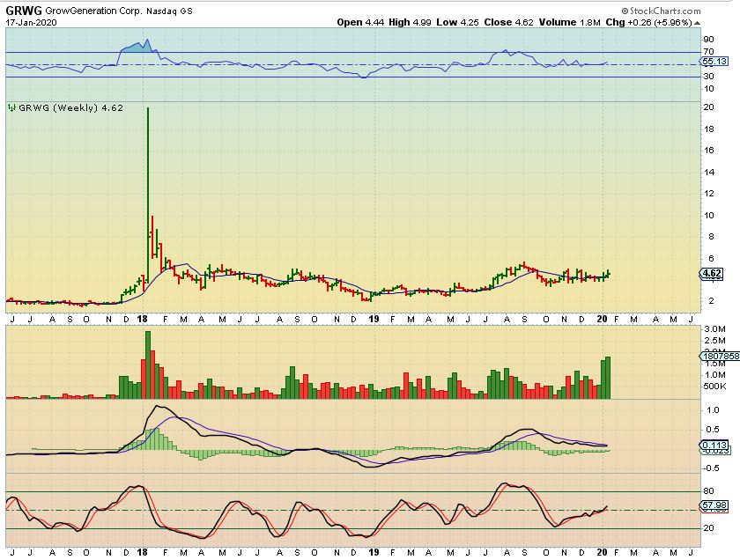Click year marker 19 on the bottom time axis
This screenshot has width=740, height=560.
point(374,552)
